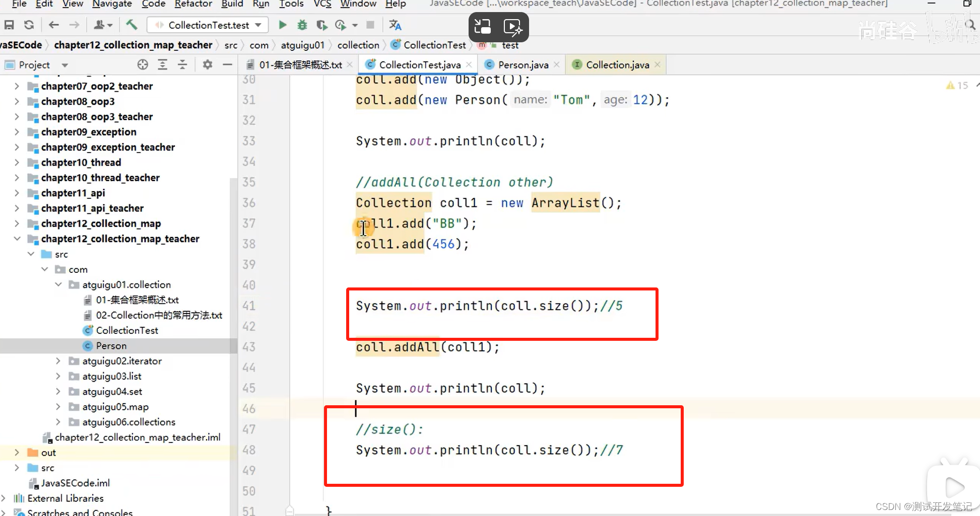Click the warnings indicator showing 15

tap(957, 85)
